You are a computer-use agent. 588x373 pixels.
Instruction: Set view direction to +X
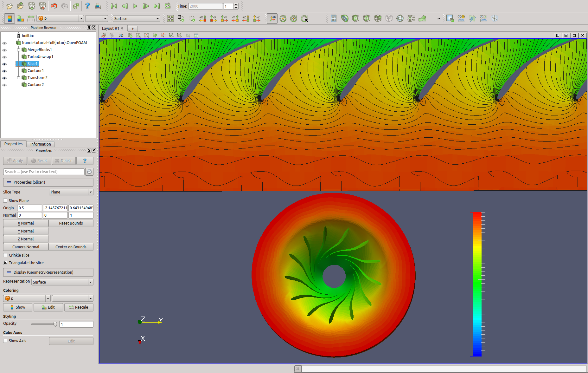(x=203, y=18)
